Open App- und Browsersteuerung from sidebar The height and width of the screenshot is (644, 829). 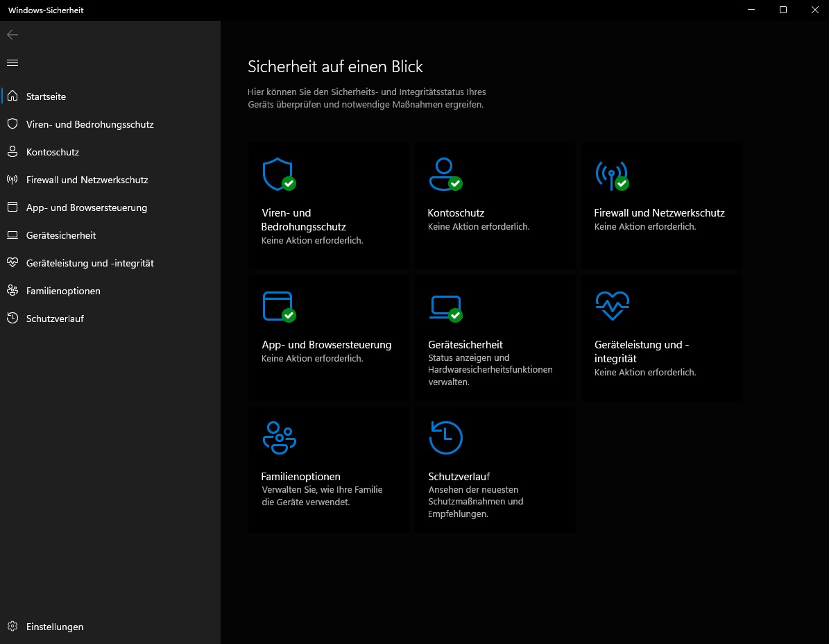(x=86, y=207)
